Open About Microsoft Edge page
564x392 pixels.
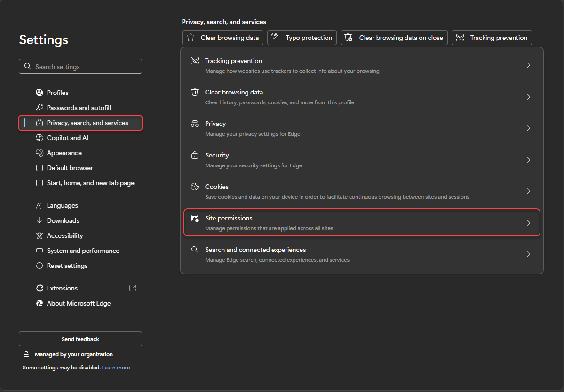(80, 303)
